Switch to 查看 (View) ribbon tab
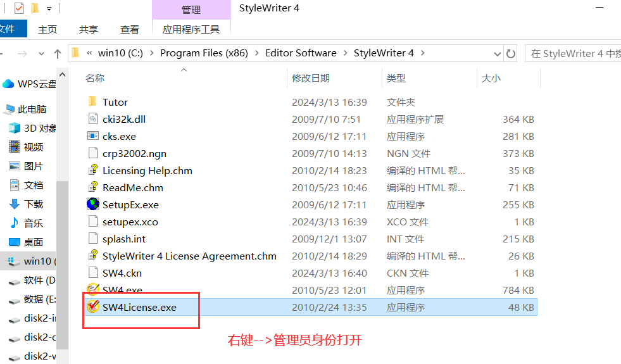 pos(130,29)
